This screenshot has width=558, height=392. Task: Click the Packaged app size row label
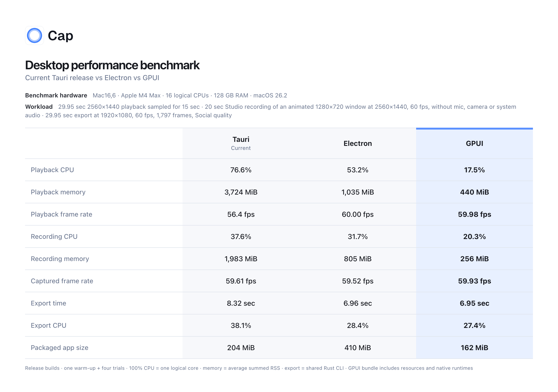(60, 348)
